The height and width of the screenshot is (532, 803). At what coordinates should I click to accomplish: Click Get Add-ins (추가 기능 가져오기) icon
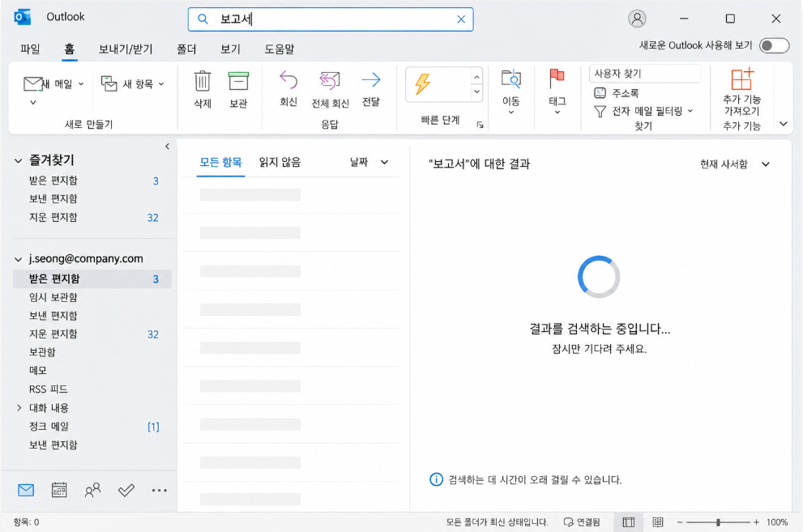[742, 79]
